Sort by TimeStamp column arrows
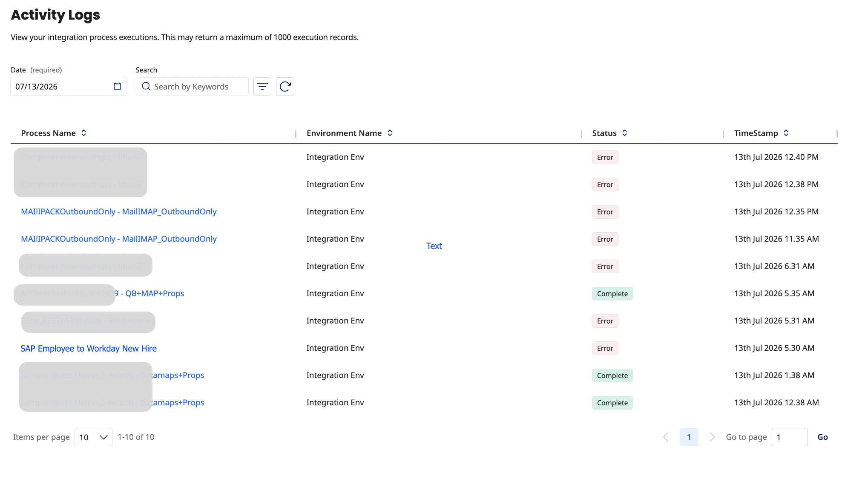Image resolution: width=868 pixels, height=491 pixels. click(786, 133)
